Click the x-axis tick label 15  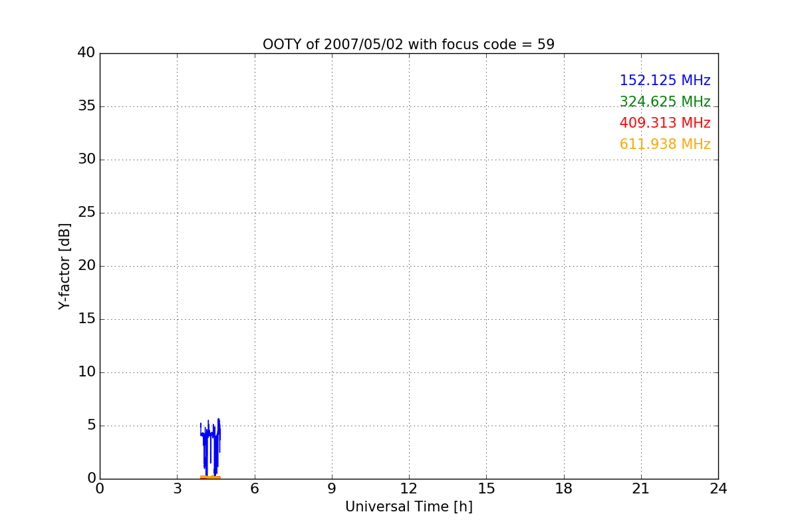486,489
